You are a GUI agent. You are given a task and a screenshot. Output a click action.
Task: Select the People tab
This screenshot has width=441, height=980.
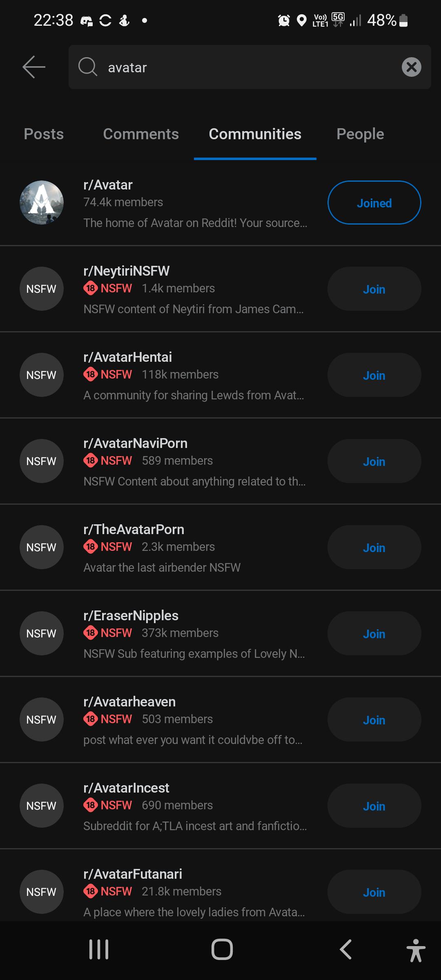point(360,134)
